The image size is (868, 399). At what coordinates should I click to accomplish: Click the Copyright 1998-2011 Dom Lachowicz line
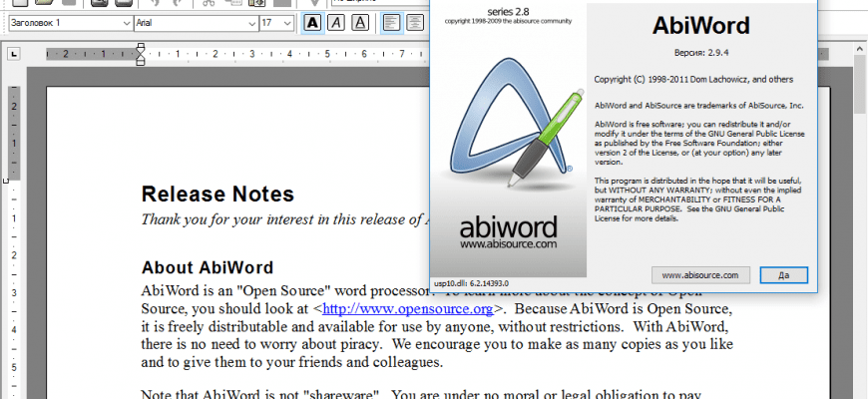[693, 80]
